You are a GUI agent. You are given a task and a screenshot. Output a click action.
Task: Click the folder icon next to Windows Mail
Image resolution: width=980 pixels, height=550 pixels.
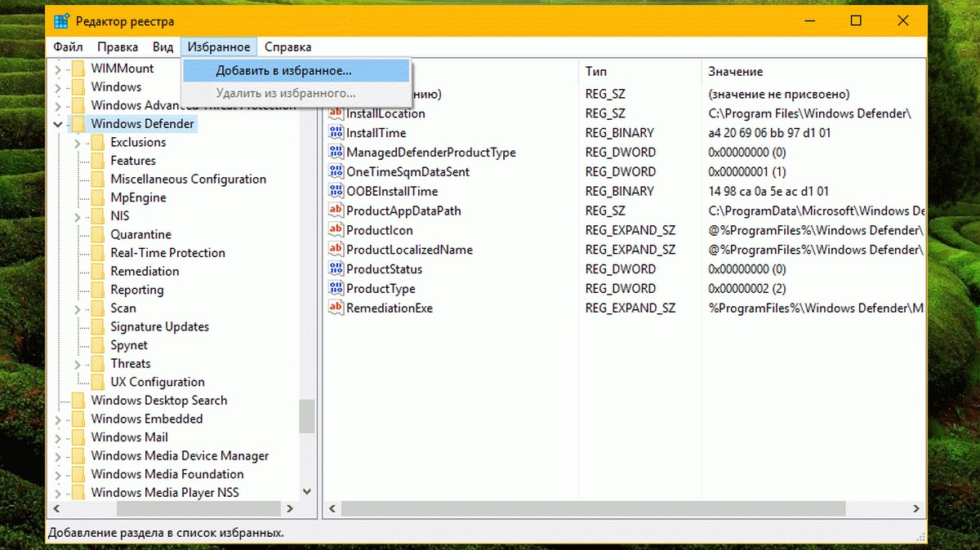tap(78, 437)
